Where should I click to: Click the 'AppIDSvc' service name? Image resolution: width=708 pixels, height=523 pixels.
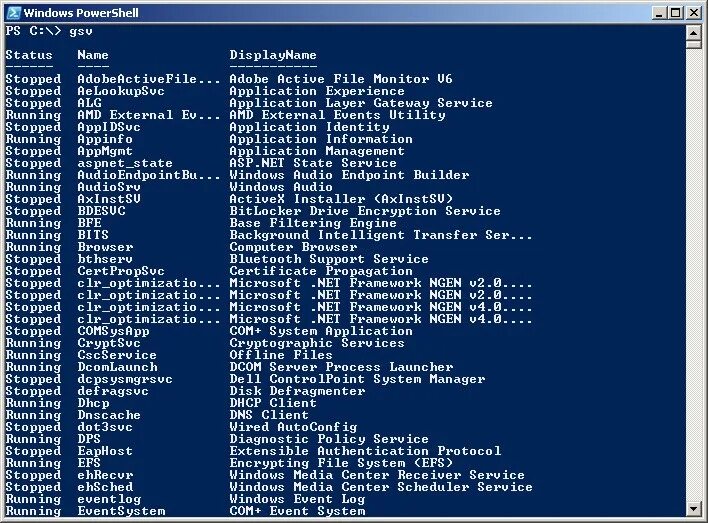[x=109, y=127]
